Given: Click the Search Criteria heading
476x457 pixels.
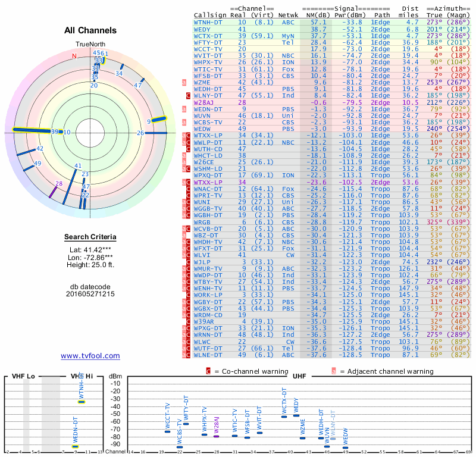Looking at the screenshot, I should point(90,237).
